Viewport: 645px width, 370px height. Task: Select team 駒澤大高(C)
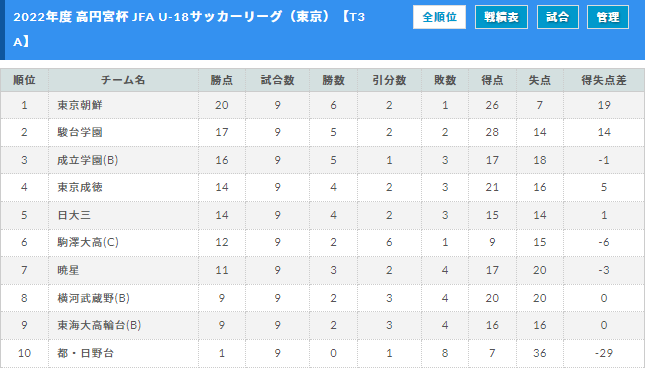(x=88, y=242)
